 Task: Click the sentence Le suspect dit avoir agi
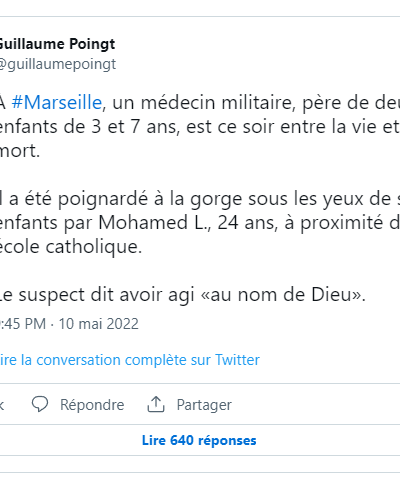(183, 295)
